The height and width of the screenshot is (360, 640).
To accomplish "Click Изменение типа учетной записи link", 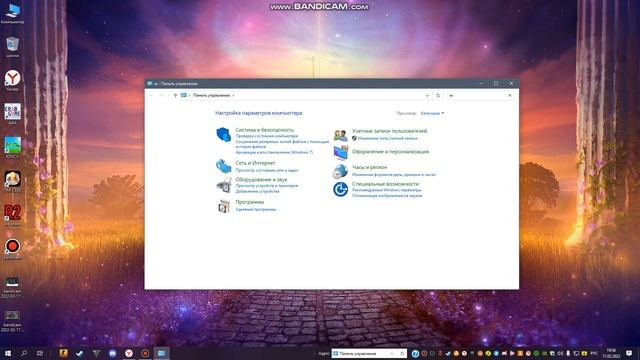I will 388,138.
